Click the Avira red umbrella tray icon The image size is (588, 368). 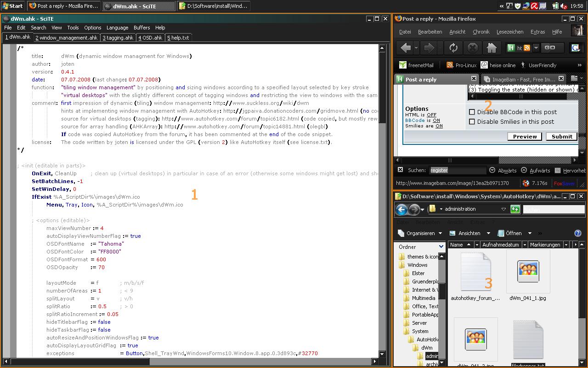[x=534, y=6]
